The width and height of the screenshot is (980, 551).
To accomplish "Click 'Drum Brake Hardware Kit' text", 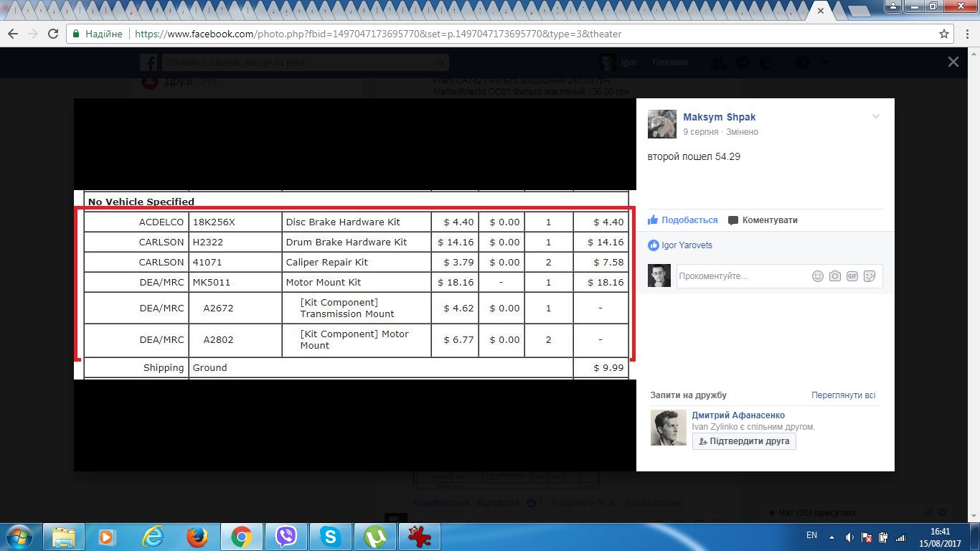I will click(347, 242).
